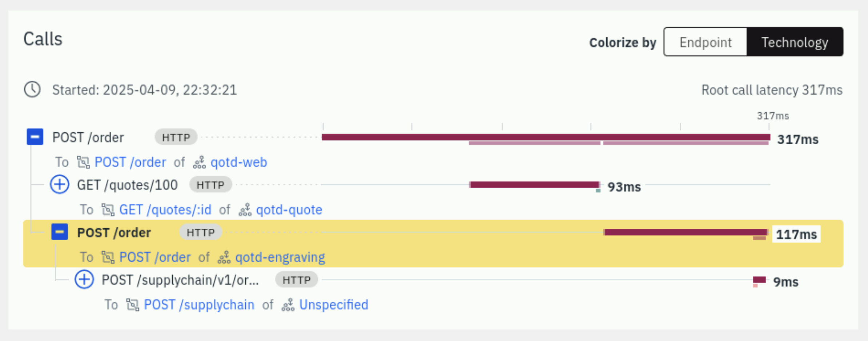Colorize calls by Technology
This screenshot has width=868, height=341.
795,42
